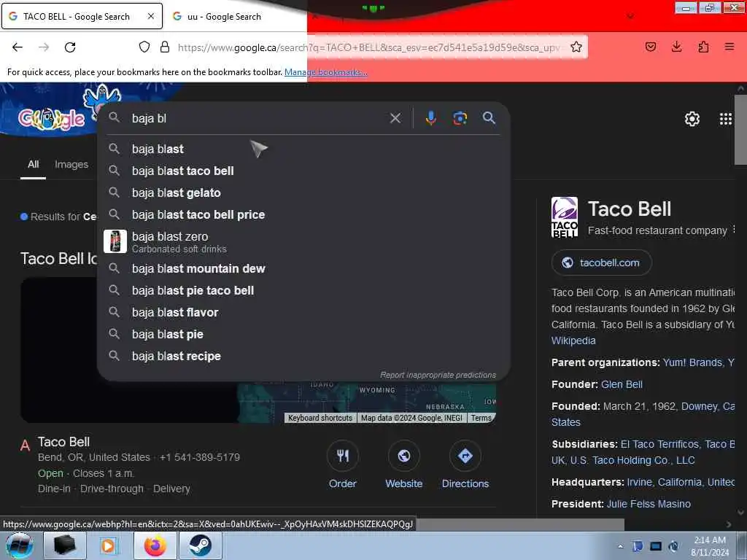Choose suggestion "baja blast"
The width and height of the screenshot is (747, 560).
303,149
